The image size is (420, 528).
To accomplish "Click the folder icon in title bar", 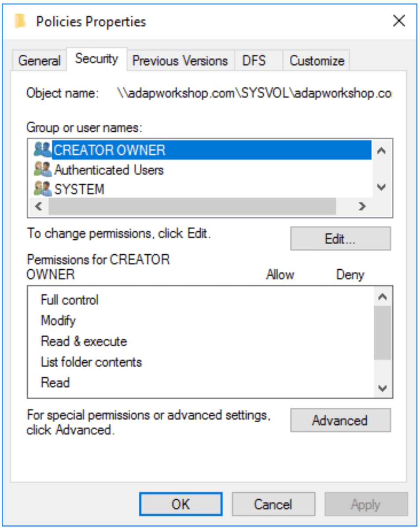I will [20, 21].
